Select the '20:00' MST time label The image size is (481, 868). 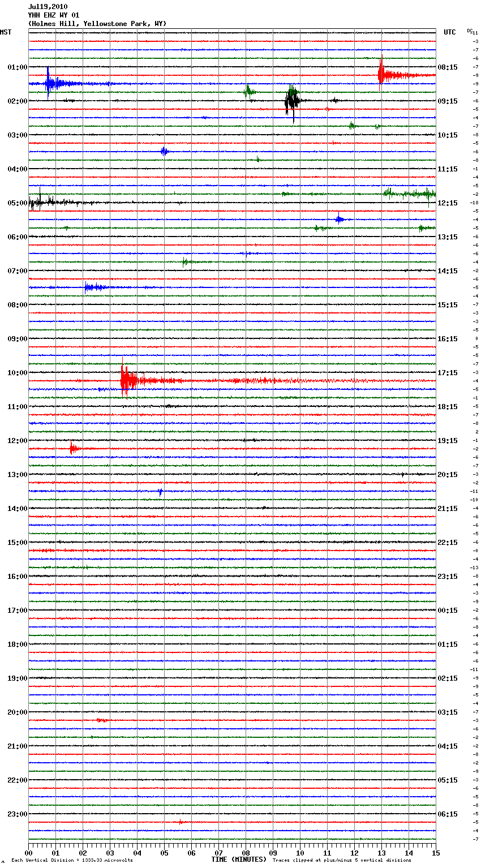(x=18, y=712)
